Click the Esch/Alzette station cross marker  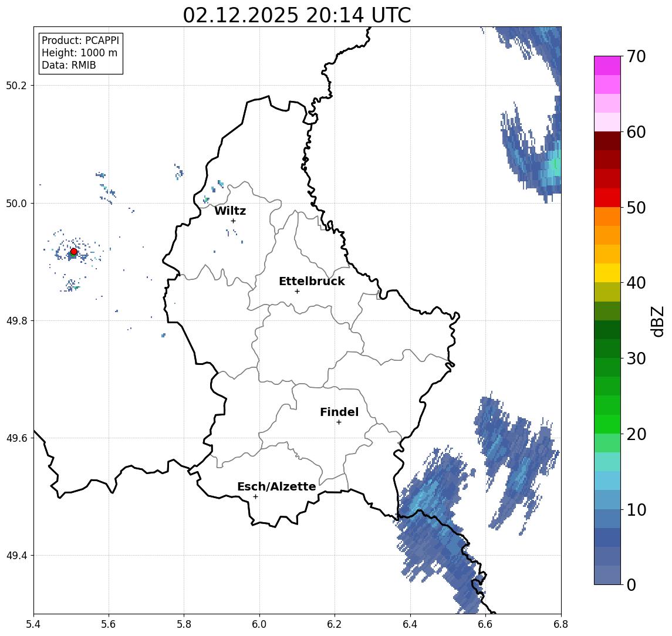pos(255,497)
